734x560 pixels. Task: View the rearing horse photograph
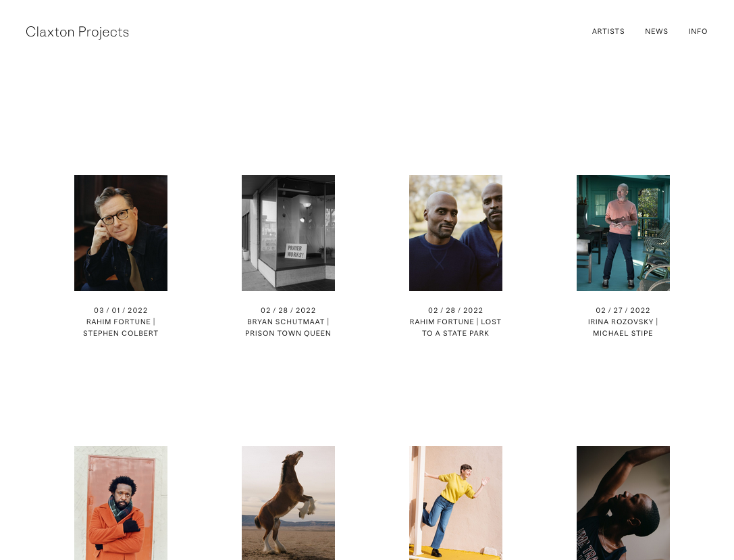pyautogui.click(x=288, y=503)
